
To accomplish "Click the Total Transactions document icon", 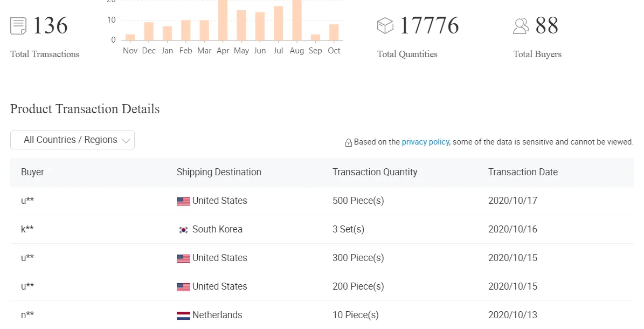I will click(x=18, y=26).
